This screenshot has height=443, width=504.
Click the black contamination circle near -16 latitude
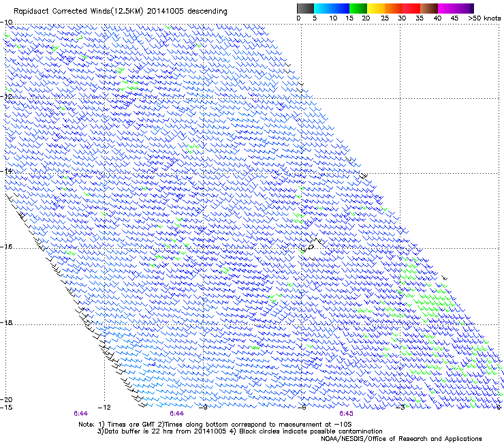311,247
